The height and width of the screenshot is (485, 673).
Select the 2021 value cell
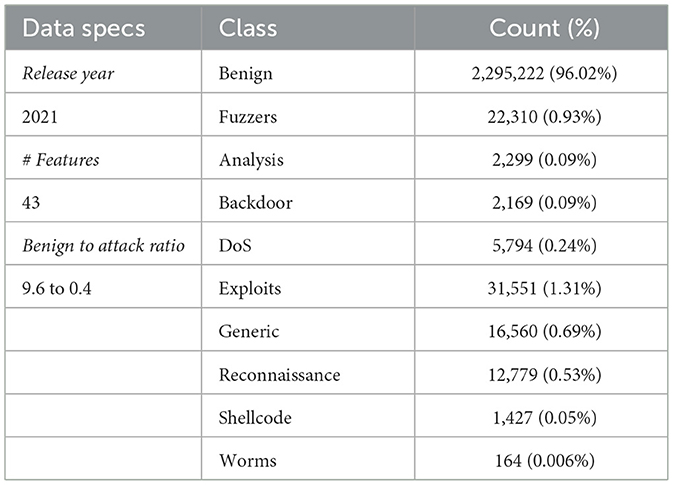pos(40,116)
